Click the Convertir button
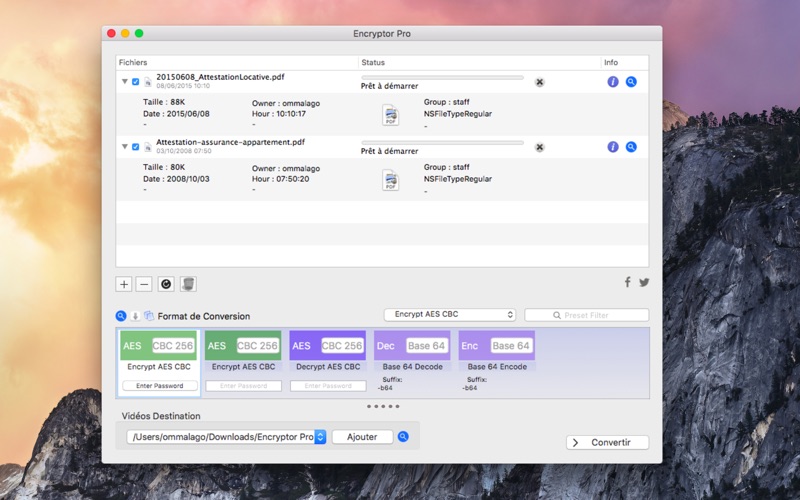This screenshot has width=800, height=500. tap(607, 442)
